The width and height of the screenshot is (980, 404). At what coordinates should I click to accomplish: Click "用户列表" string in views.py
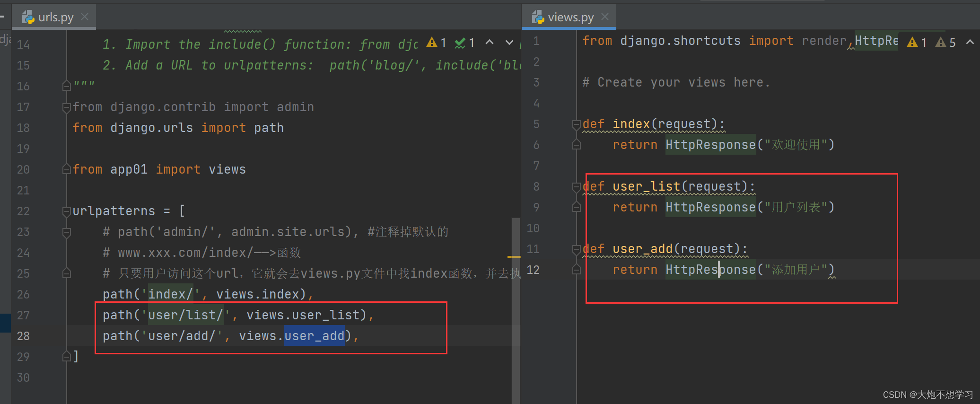796,207
